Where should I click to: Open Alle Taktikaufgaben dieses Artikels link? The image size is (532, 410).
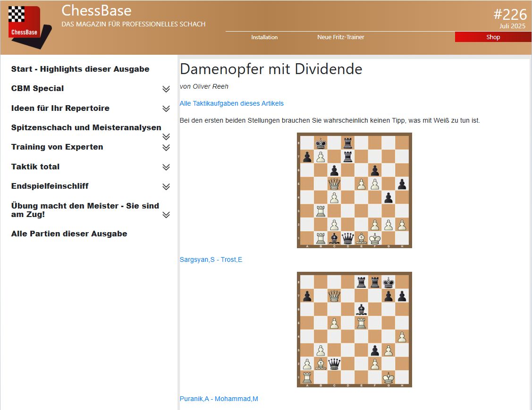tap(231, 103)
